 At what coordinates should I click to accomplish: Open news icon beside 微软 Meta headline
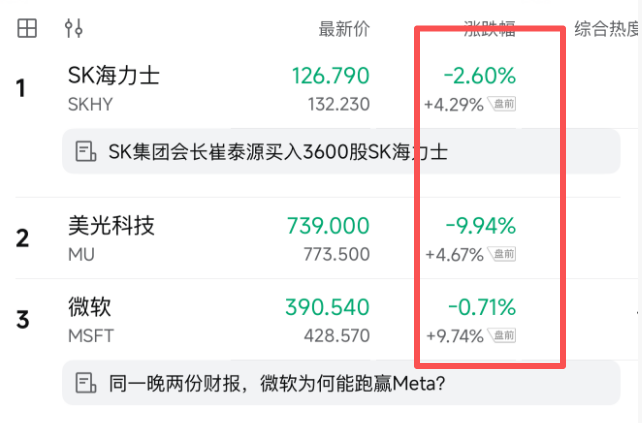pyautogui.click(x=86, y=383)
